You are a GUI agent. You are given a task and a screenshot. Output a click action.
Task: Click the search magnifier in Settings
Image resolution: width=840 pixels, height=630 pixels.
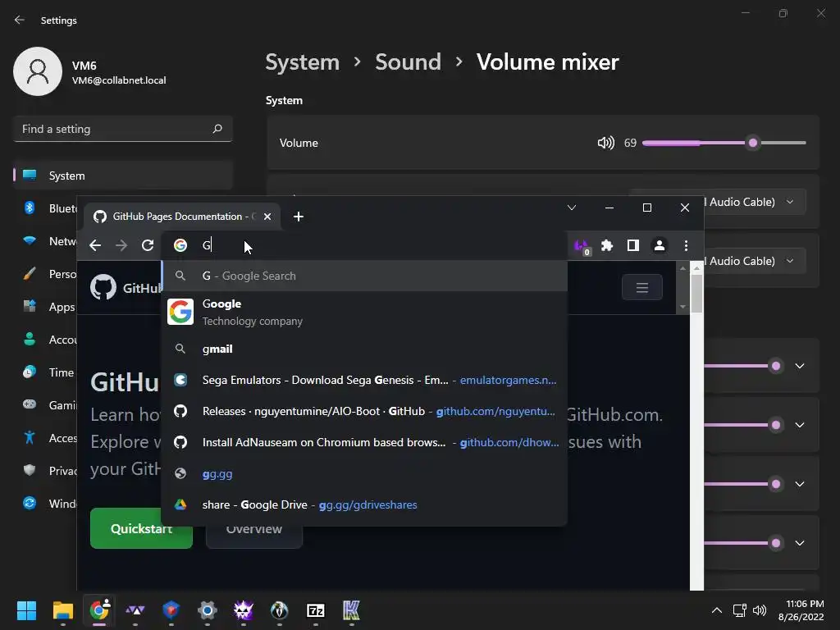pyautogui.click(x=217, y=129)
